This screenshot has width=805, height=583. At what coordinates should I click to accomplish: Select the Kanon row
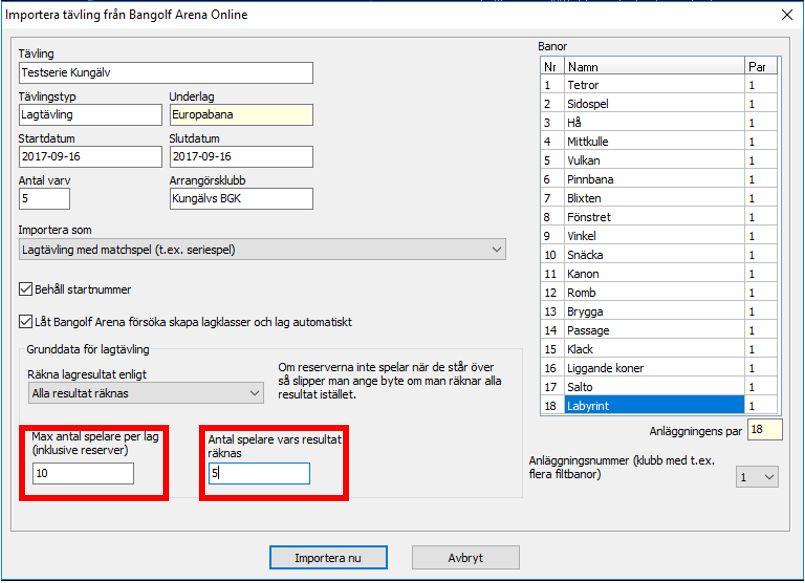pyautogui.click(x=659, y=274)
